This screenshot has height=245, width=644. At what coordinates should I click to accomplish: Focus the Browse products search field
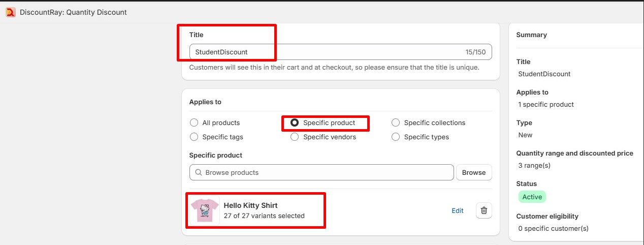325,173
